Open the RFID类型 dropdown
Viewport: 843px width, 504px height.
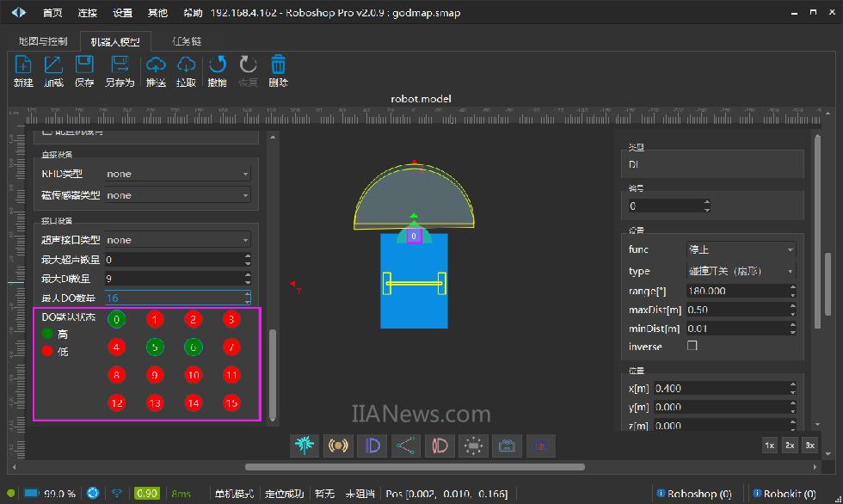[x=177, y=174]
